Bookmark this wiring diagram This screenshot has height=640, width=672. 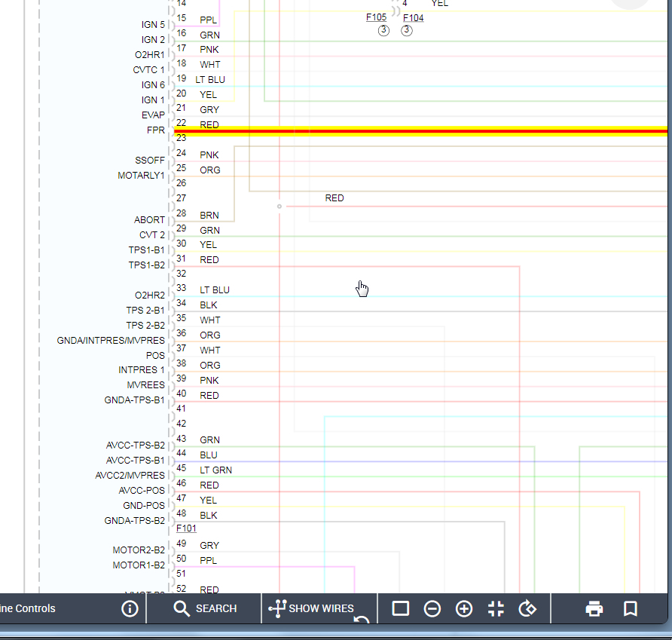[631, 608]
